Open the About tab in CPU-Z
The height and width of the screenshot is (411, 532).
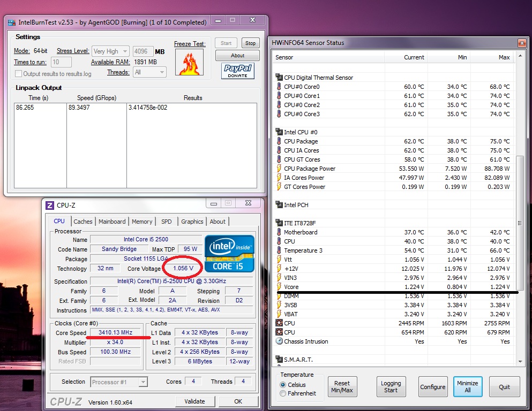coord(218,222)
